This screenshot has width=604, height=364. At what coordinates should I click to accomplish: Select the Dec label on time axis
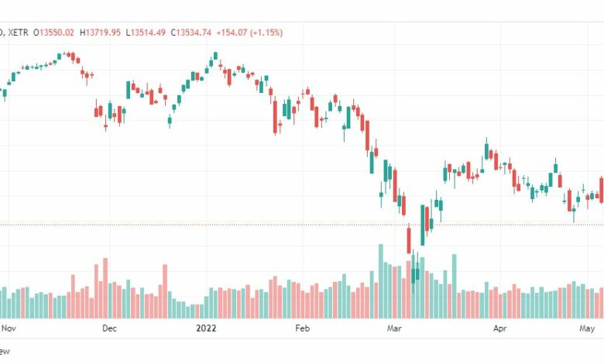click(109, 328)
